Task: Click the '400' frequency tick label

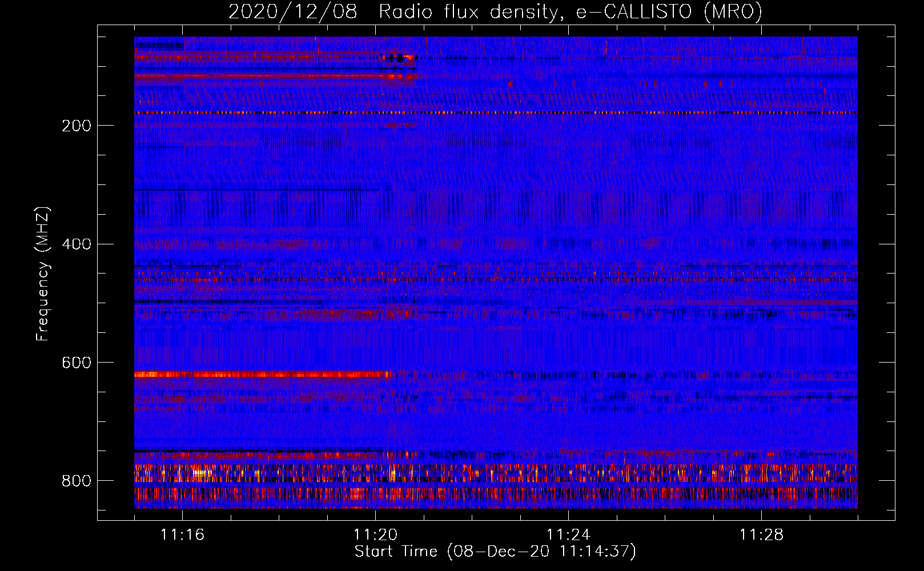Action: pos(77,244)
